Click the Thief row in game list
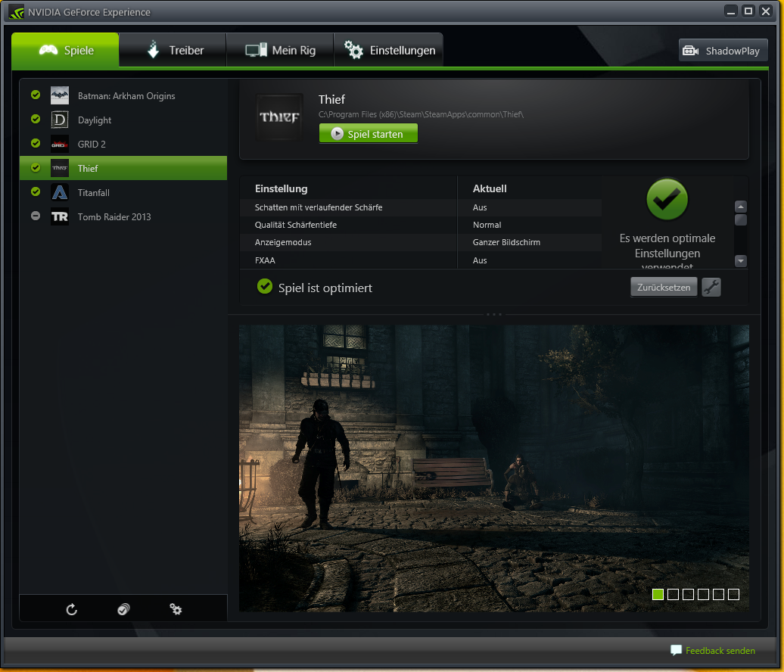784x672 pixels. point(123,168)
